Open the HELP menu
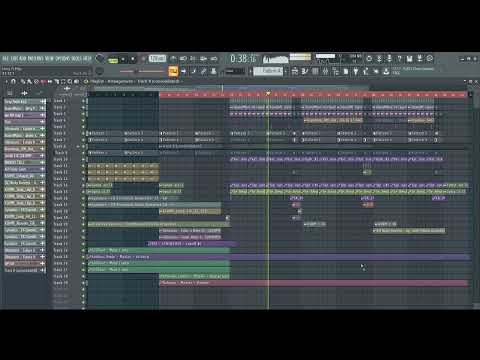480x360 pixels. tap(87, 59)
